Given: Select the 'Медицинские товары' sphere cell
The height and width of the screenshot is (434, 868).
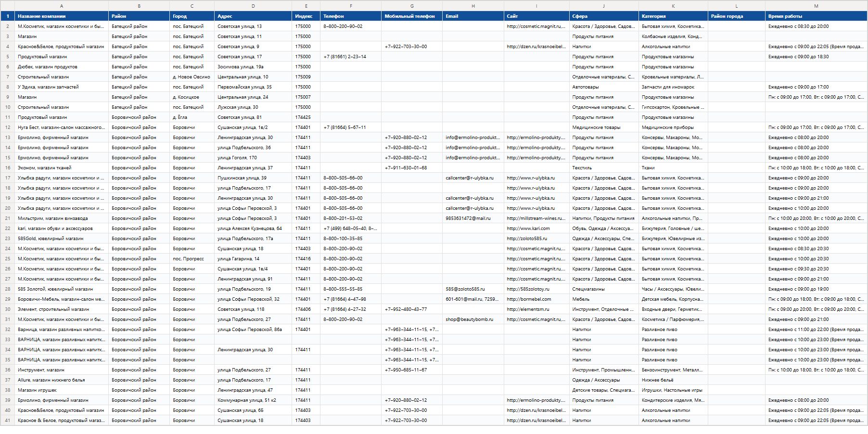Looking at the screenshot, I should [x=604, y=128].
